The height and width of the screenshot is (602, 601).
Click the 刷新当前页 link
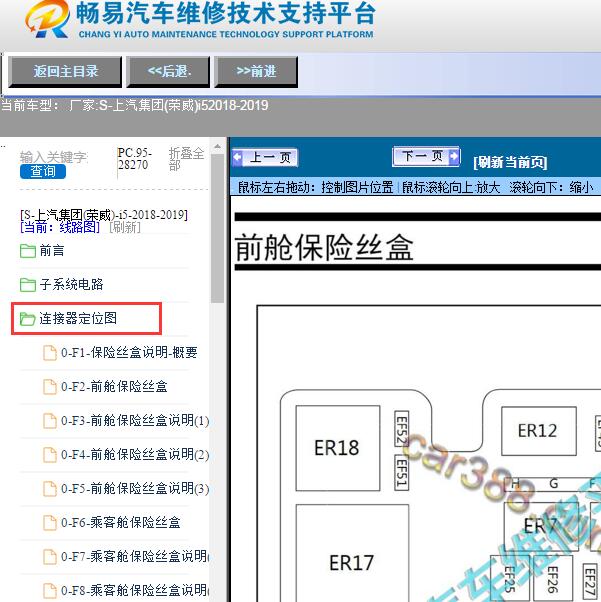510,162
